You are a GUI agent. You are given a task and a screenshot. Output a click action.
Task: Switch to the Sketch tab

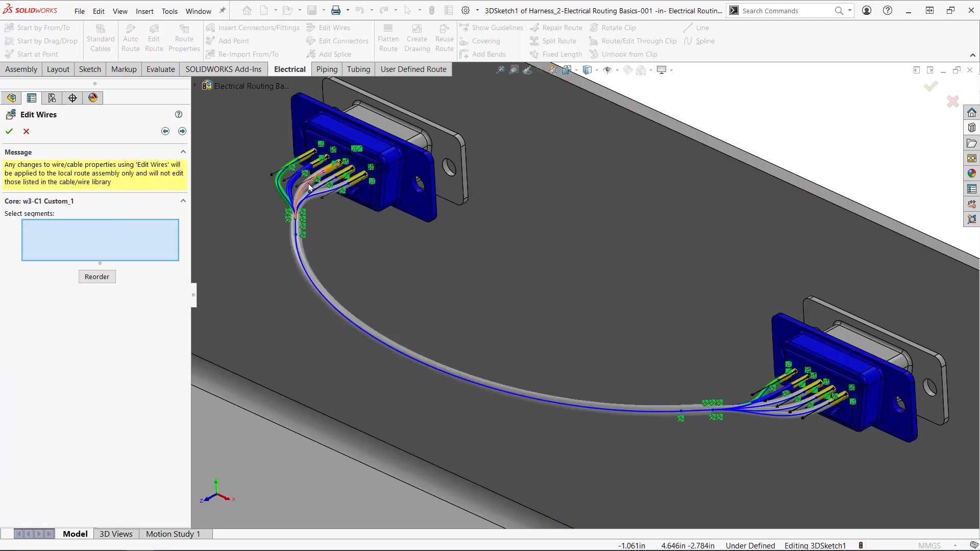[90, 69]
